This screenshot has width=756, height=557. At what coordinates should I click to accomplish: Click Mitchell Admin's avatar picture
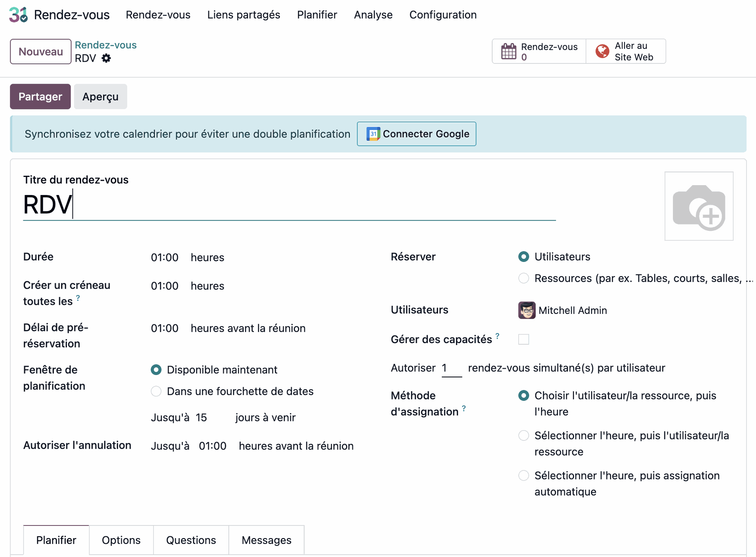pyautogui.click(x=526, y=310)
